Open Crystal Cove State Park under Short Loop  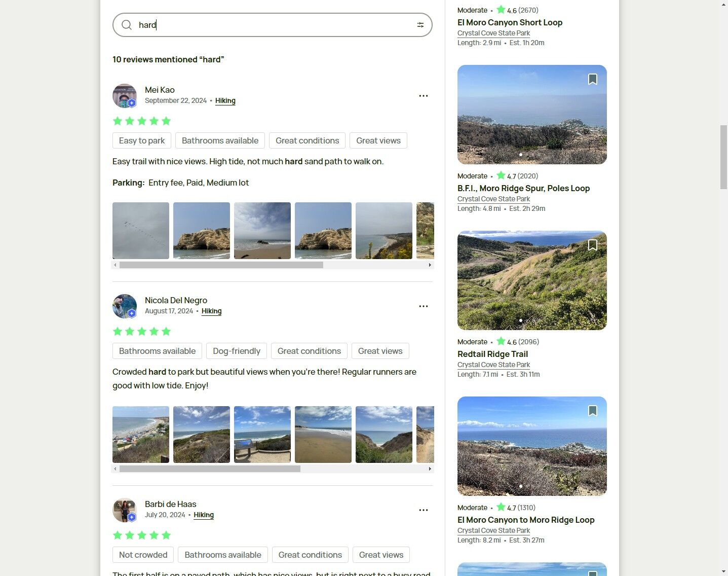click(493, 33)
